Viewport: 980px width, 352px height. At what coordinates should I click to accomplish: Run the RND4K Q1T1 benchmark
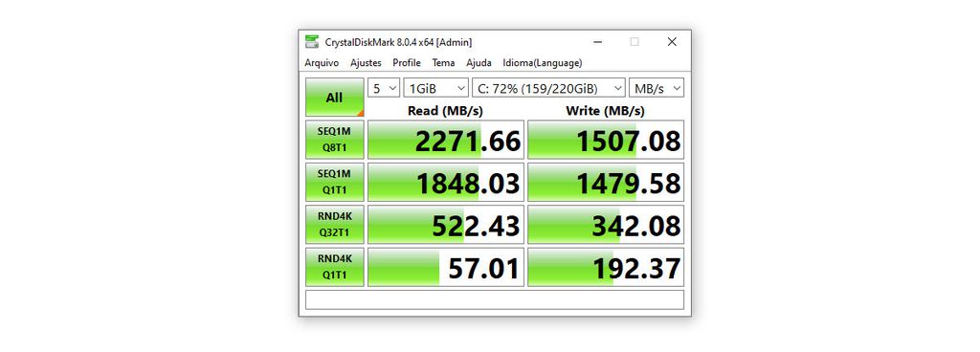coord(334,267)
